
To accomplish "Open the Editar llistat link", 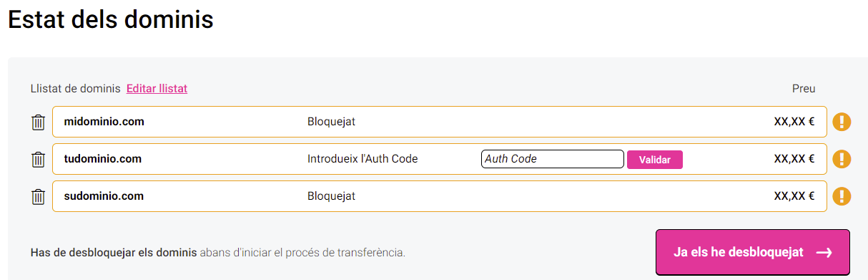I will pyautogui.click(x=157, y=89).
